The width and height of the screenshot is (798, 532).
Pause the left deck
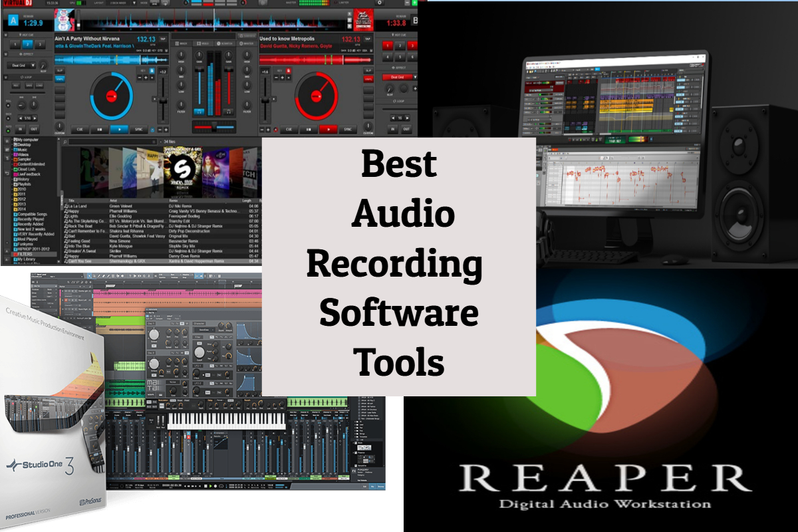[100, 130]
